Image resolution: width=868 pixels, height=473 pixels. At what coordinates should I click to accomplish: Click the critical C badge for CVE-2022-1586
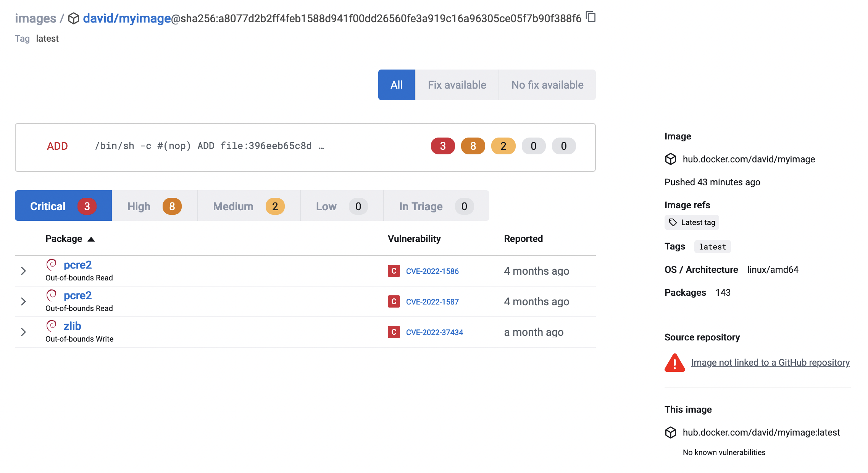tap(394, 271)
